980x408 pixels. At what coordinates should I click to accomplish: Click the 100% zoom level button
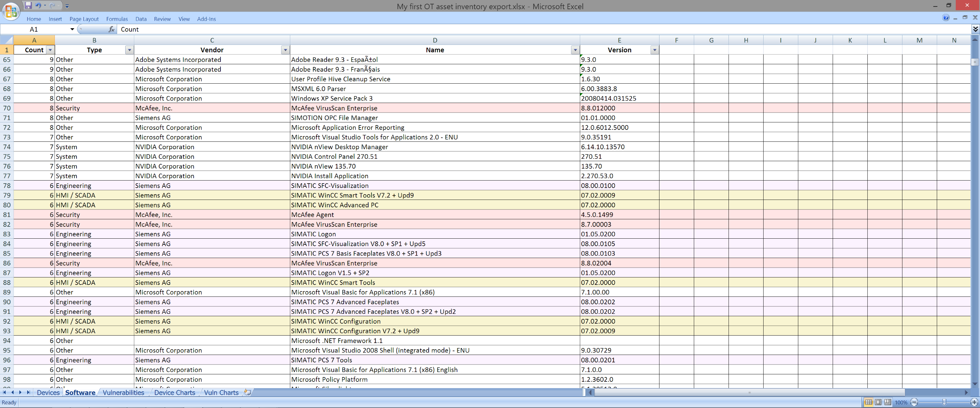click(901, 402)
